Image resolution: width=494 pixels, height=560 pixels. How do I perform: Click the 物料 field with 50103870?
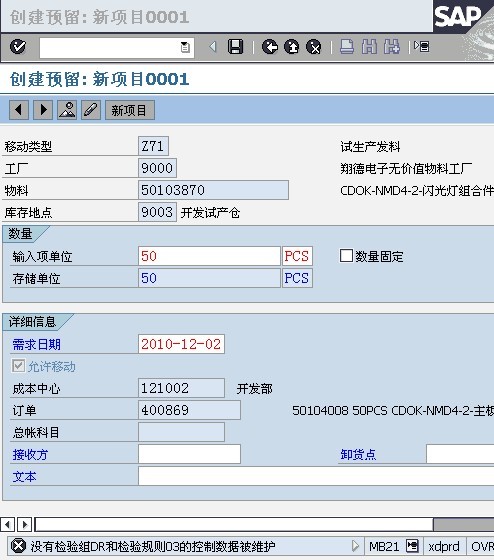tap(213, 190)
